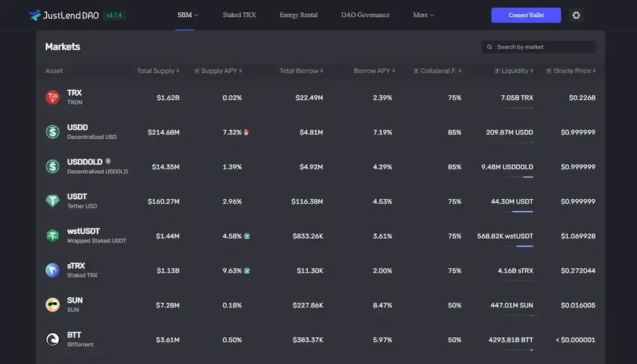Click the reward icon beside wstUSDT 4.58%
Screen dimensions: 637x364
(x=247, y=236)
